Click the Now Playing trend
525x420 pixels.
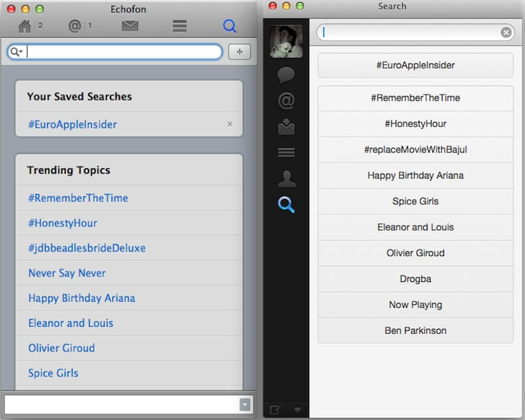coord(415,305)
